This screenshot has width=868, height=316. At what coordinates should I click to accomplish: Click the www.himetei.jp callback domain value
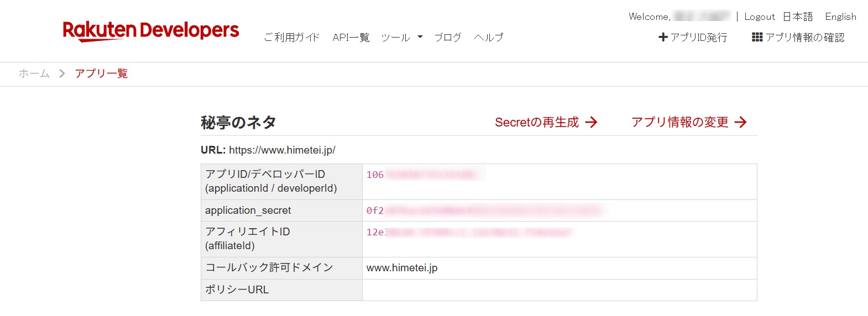pos(402,268)
